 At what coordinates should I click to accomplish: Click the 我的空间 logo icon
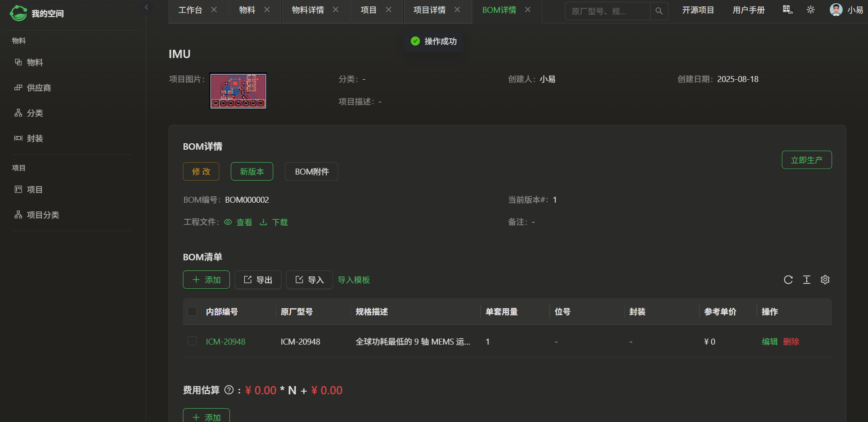coord(18,13)
